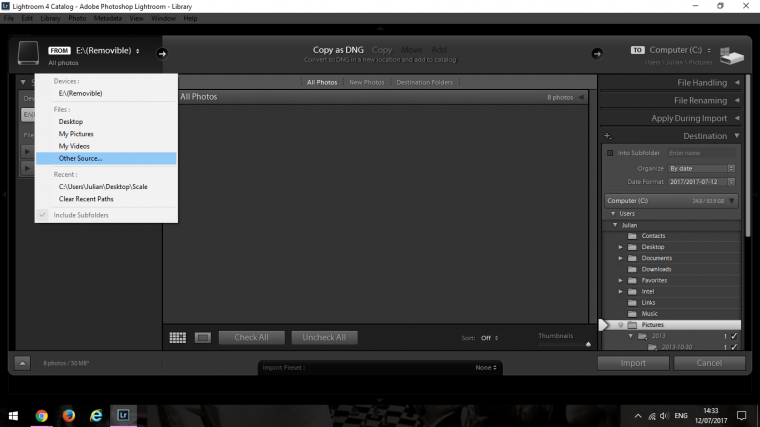Click the destination hard drive icon
This screenshot has width=760, height=427.
pos(731,55)
